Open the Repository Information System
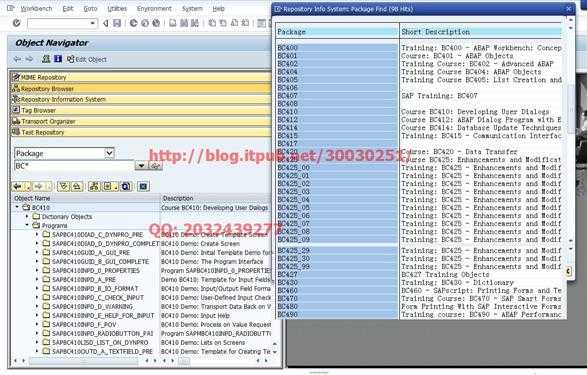The image size is (587, 375). tap(140, 100)
